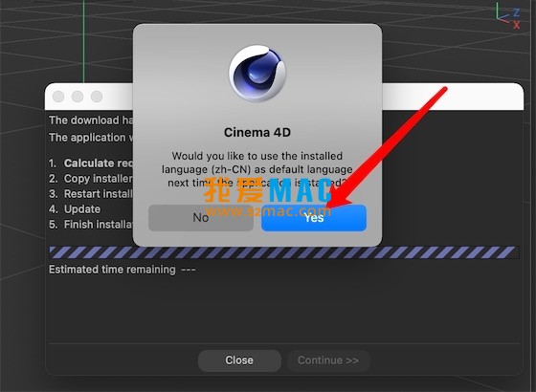Click the red close window dot
Screen dimensions: 536x392
point(58,97)
